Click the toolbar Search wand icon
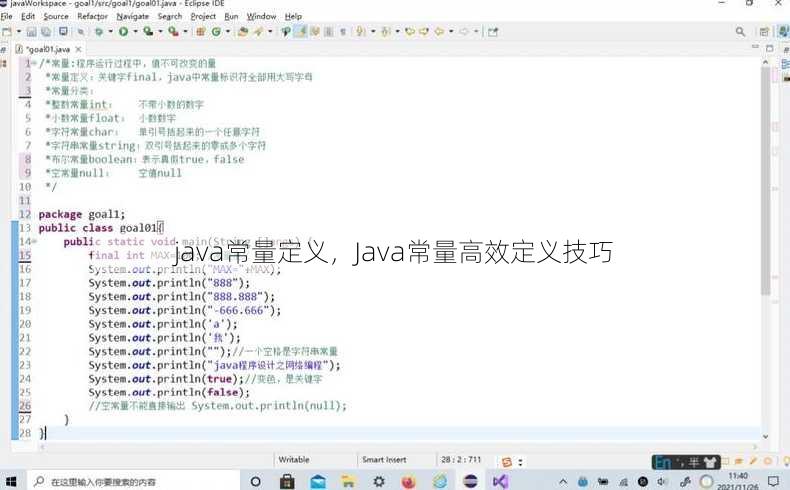The image size is (790, 490). click(259, 32)
